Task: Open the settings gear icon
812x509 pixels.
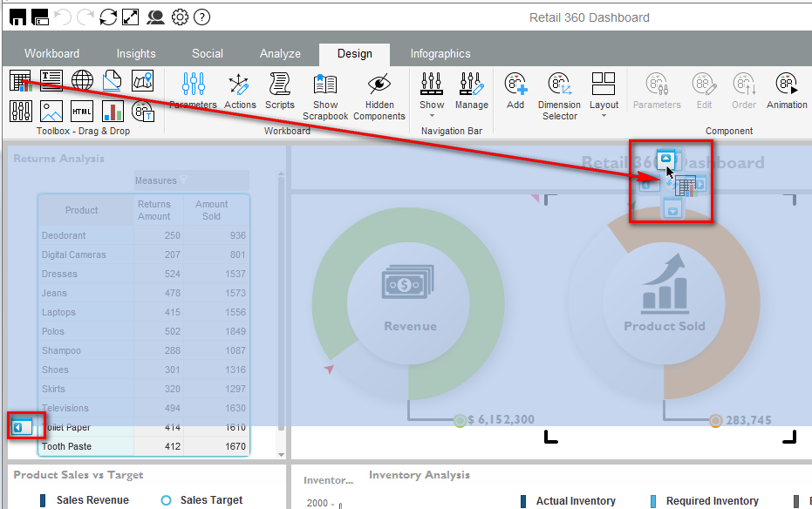Action: coord(180,17)
